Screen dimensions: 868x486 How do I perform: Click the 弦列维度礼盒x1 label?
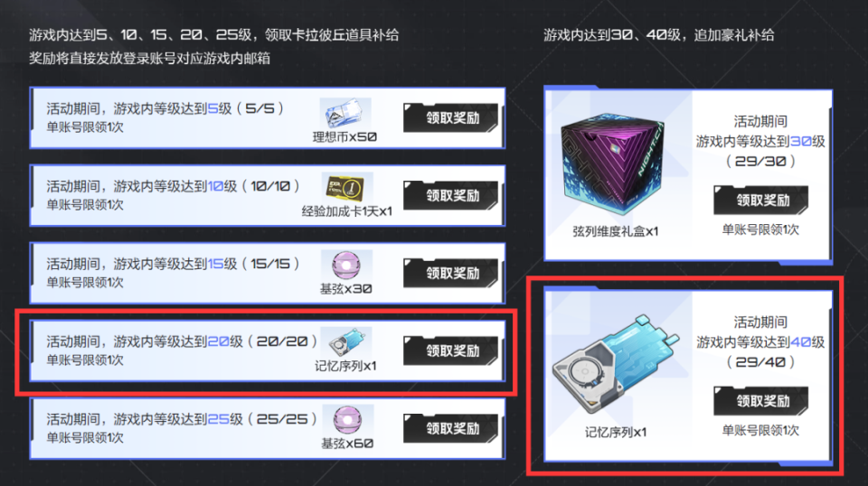click(615, 231)
